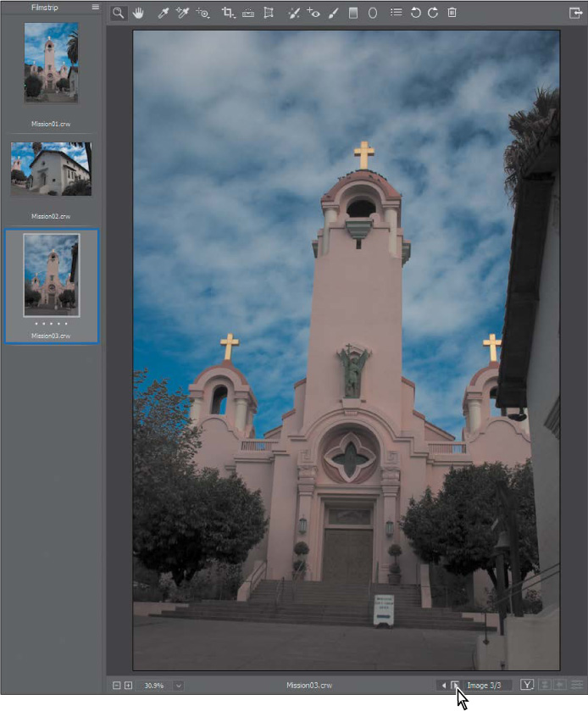Zoom in with the plus button
This screenshot has height=711, width=588.
tap(128, 686)
